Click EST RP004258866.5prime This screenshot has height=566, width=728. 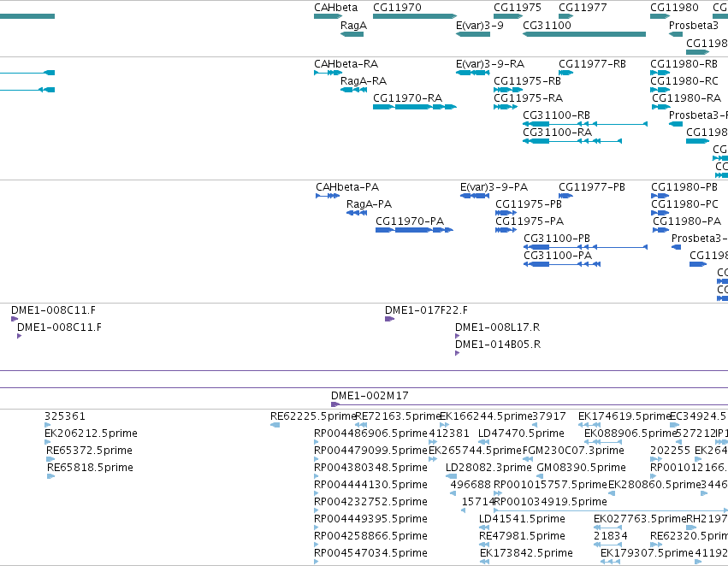317,545
